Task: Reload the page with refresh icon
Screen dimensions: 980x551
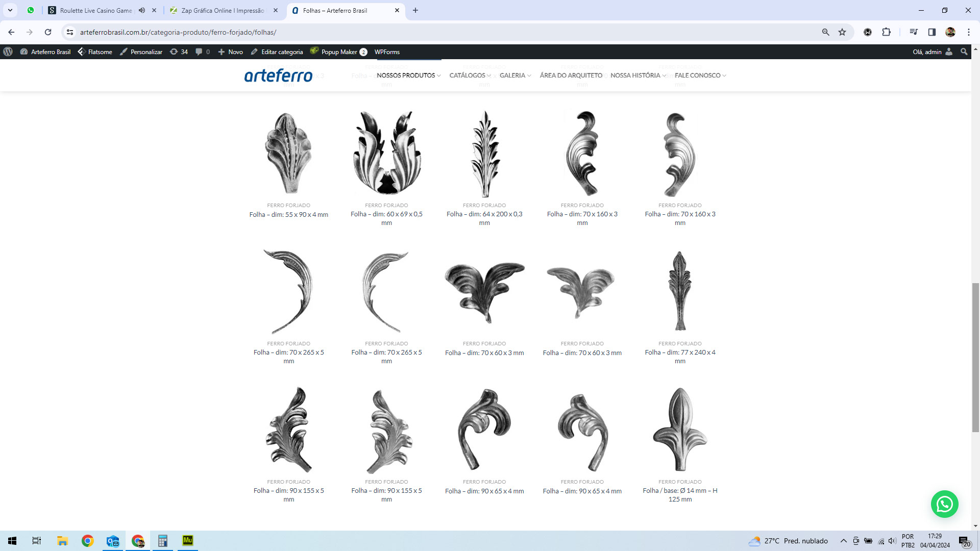Action: coord(48,32)
